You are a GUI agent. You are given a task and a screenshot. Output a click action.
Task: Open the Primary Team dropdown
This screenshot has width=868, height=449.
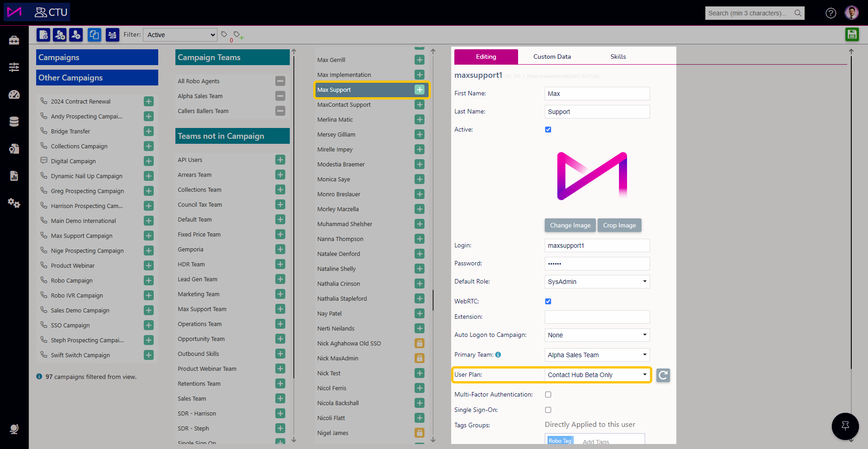click(597, 355)
